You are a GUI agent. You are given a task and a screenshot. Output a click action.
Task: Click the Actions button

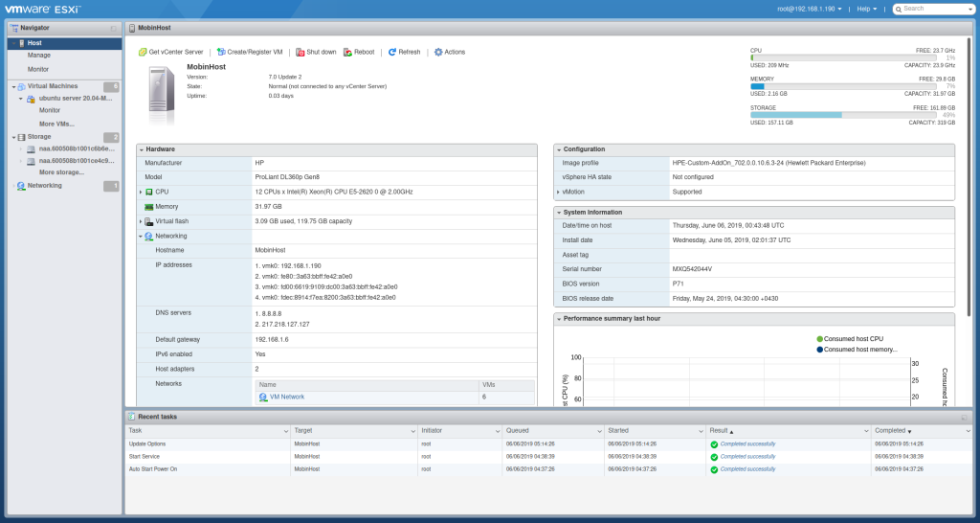[x=450, y=52]
